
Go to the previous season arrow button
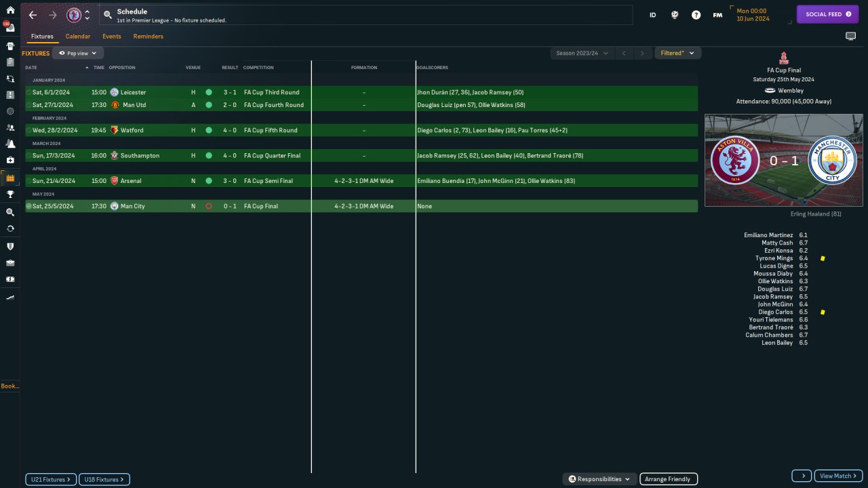pyautogui.click(x=624, y=53)
